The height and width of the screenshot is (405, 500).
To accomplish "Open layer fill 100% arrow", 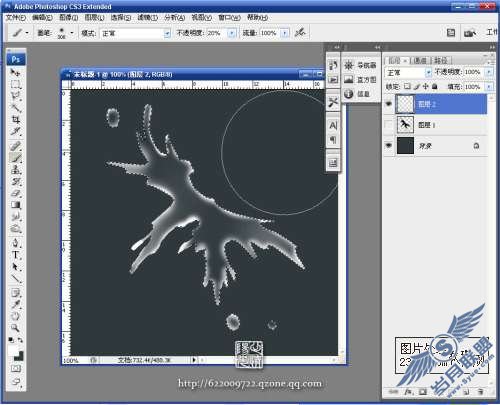I will tap(489, 87).
